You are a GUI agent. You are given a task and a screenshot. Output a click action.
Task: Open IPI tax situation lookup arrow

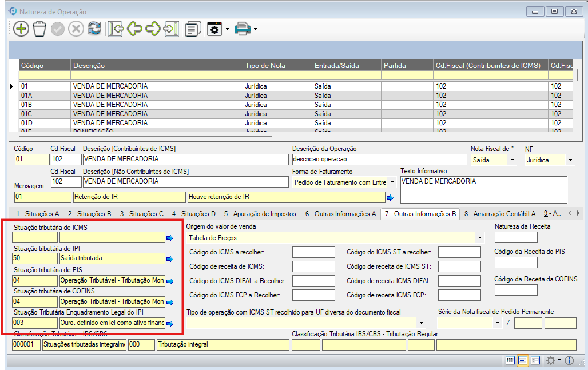coord(170,259)
